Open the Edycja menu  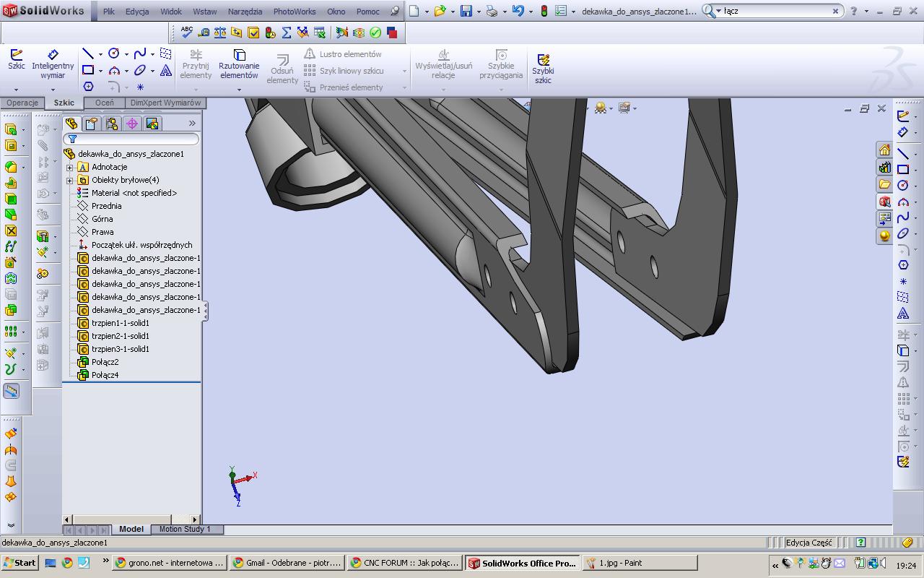click(137, 12)
